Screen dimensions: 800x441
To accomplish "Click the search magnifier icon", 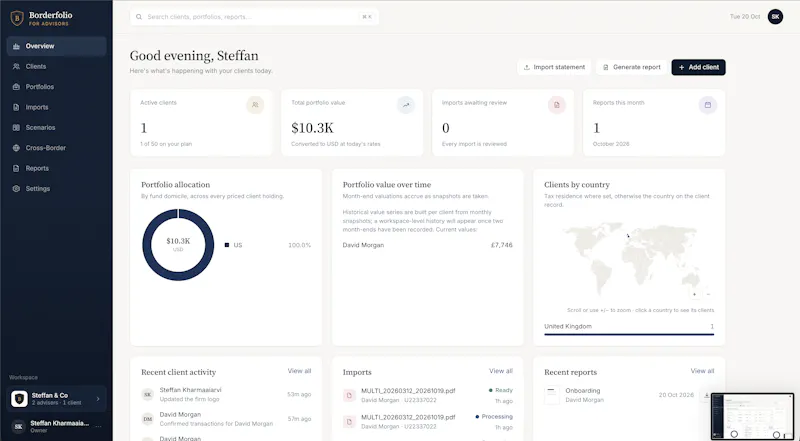I will tap(139, 17).
